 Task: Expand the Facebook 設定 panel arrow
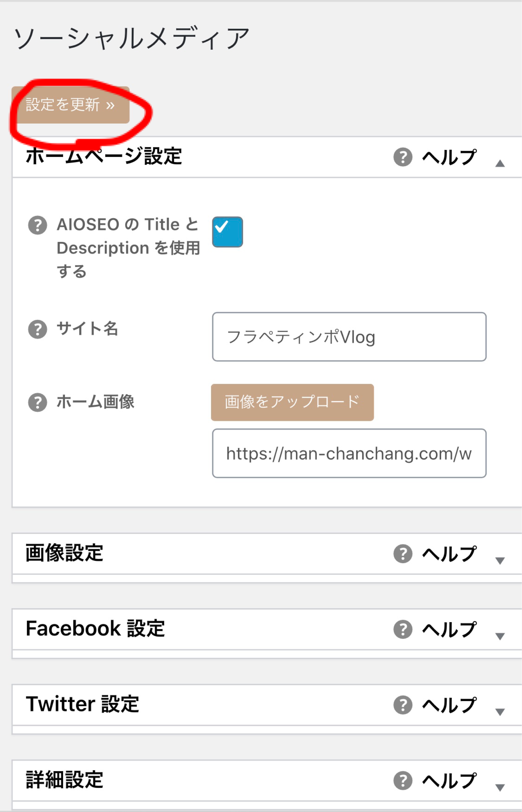coord(500,636)
